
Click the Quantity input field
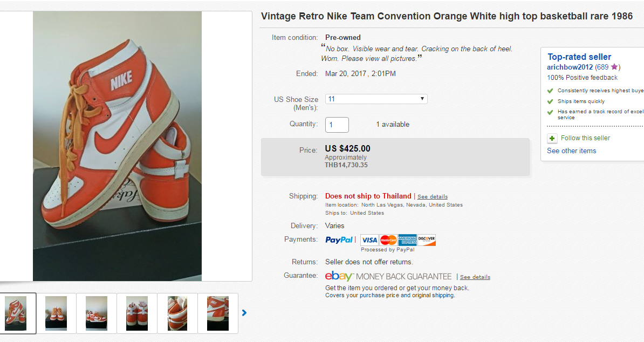(337, 125)
